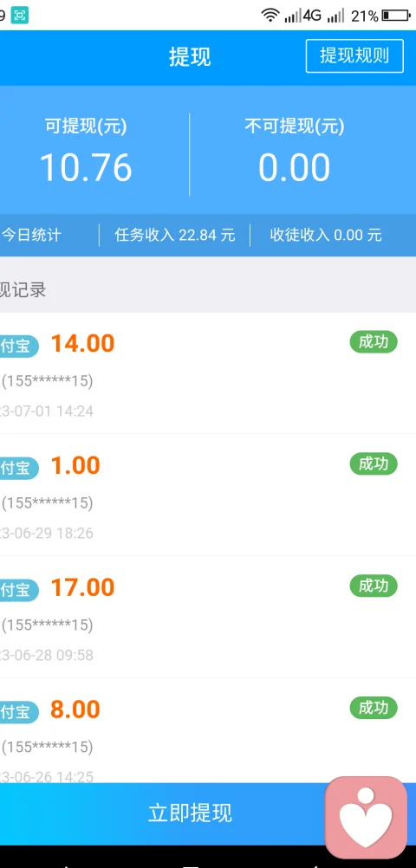Image resolution: width=416 pixels, height=868 pixels.
Task: Open the 提现规则 withdrawal rules
Action: point(354,56)
